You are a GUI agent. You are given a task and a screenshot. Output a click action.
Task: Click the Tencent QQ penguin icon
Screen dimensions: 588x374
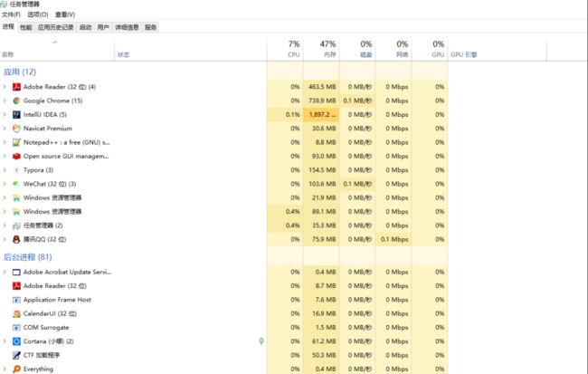16,240
